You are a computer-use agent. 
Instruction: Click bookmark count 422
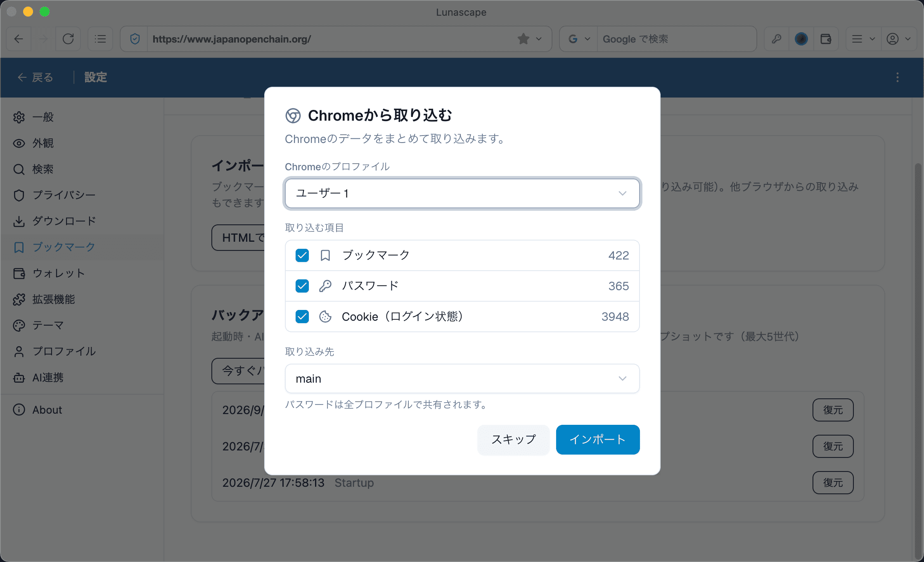618,255
